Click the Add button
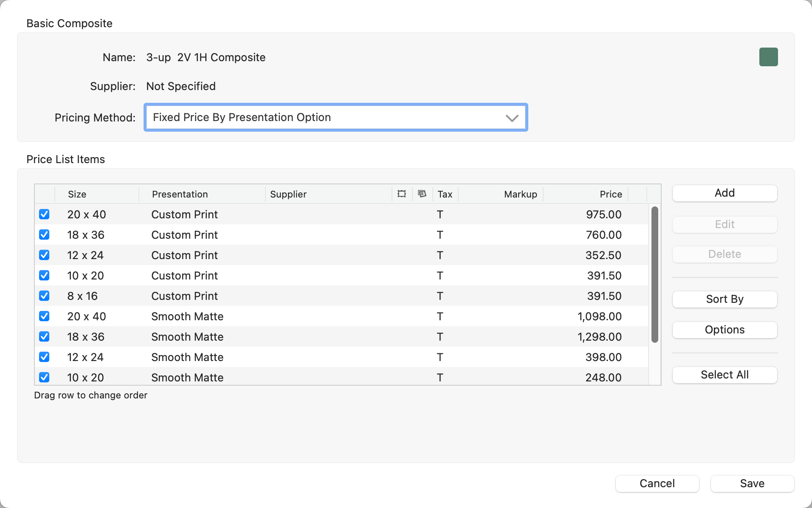Screen dimensions: 812x508 click(x=725, y=193)
